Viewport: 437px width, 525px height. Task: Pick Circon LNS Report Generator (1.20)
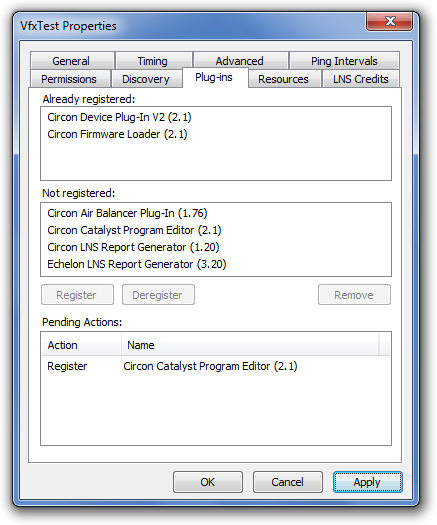point(133,247)
